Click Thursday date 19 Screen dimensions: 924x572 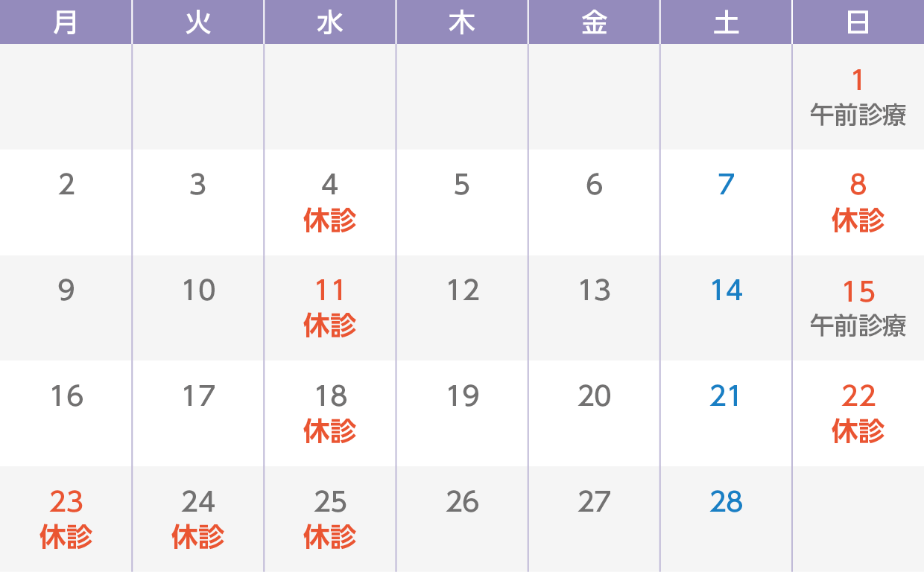pyautogui.click(x=462, y=396)
